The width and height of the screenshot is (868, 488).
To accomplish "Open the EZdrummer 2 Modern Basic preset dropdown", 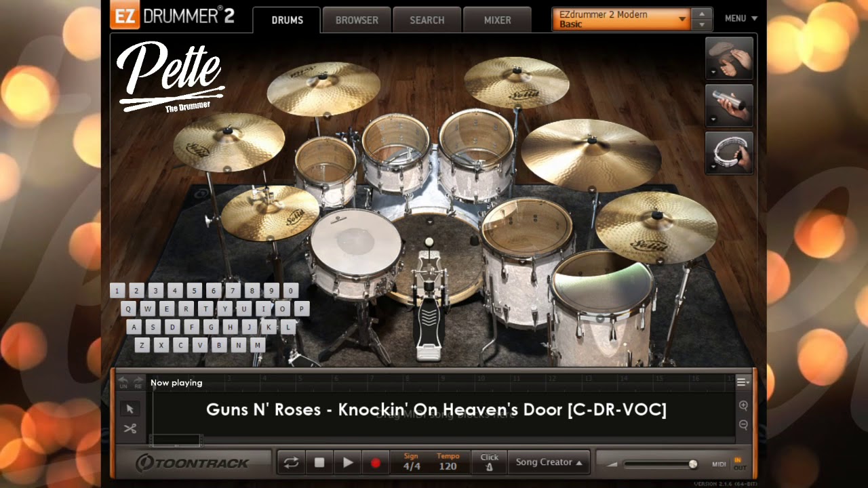I will pos(621,20).
